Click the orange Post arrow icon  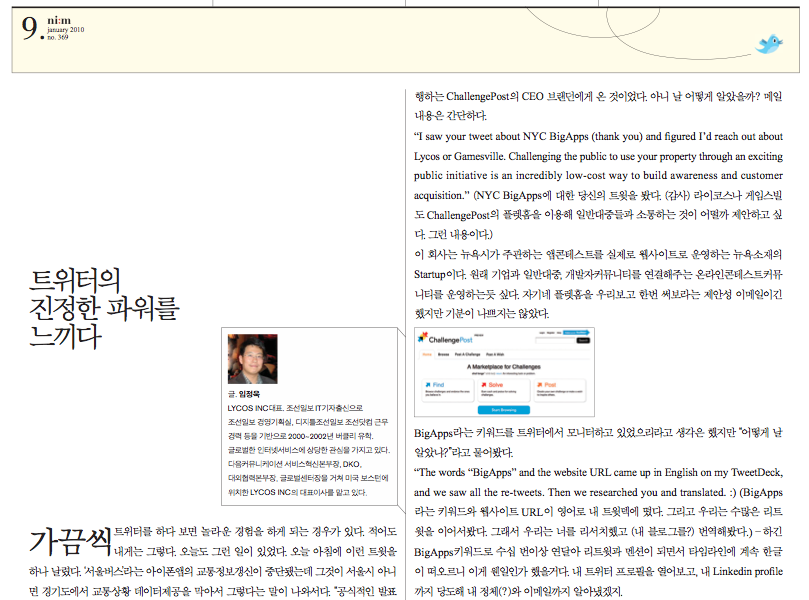[540, 385]
